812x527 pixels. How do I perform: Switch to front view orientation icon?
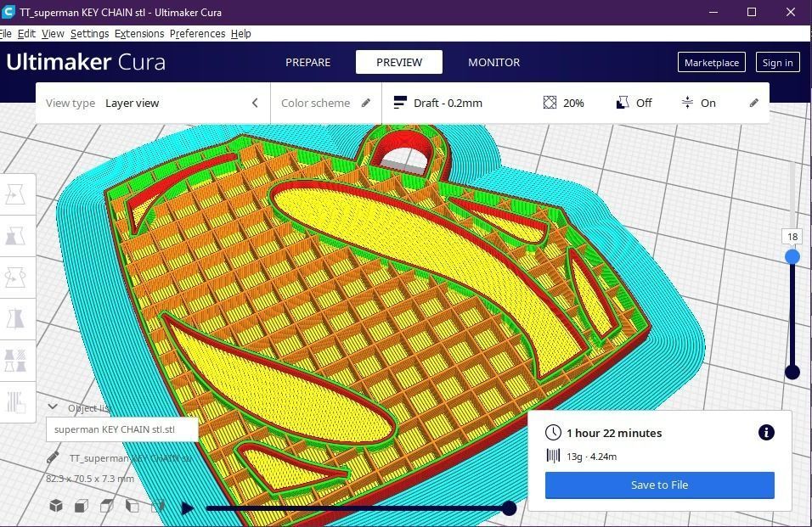82,505
